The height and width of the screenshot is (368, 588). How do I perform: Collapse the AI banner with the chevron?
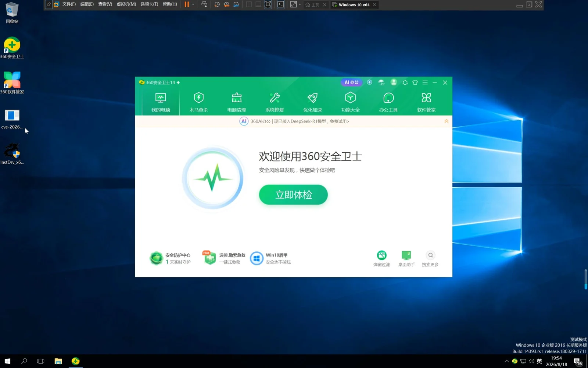(447, 121)
